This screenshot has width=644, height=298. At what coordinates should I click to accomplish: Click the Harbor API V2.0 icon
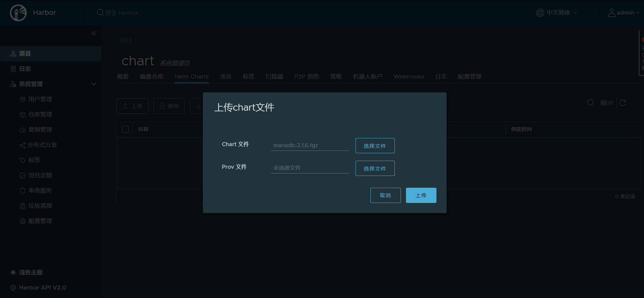point(13,288)
